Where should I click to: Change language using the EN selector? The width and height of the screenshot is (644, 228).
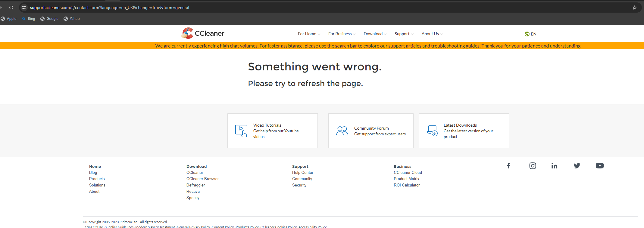coord(530,34)
